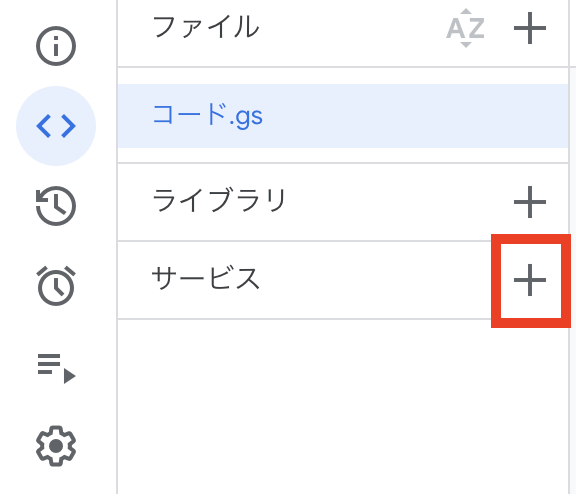Add a service with サービス plus button
This screenshot has height=494, width=576.
pyautogui.click(x=529, y=280)
